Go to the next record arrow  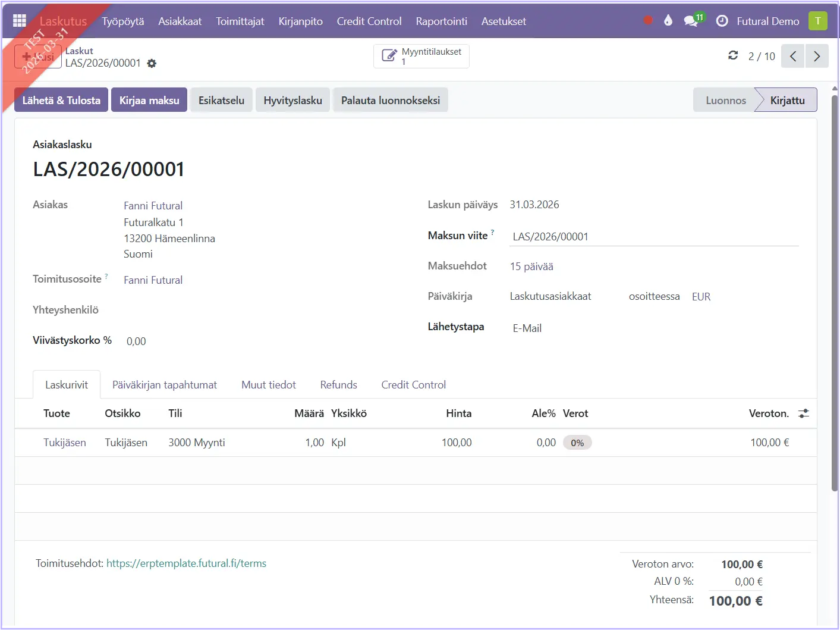pos(817,56)
